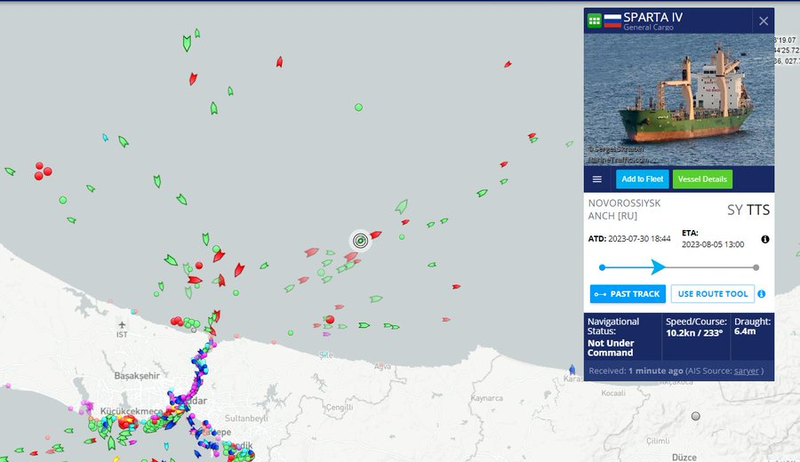Open the hamburger menu in vessel panel
800x462 pixels.
point(597,179)
